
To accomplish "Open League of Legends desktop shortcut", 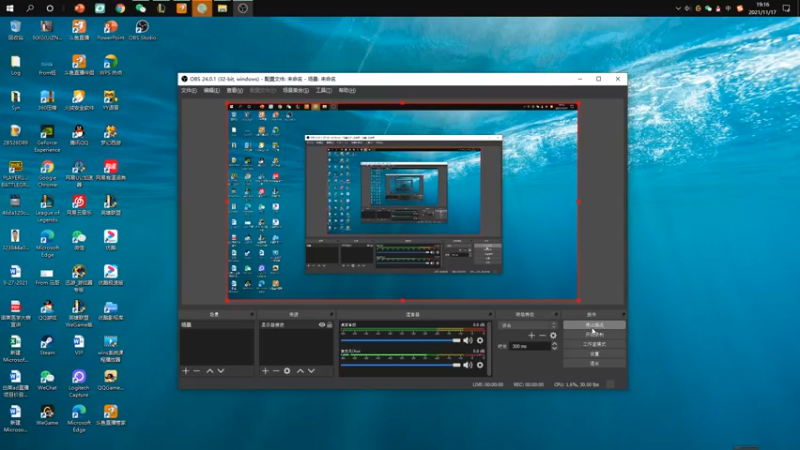I will click(47, 209).
